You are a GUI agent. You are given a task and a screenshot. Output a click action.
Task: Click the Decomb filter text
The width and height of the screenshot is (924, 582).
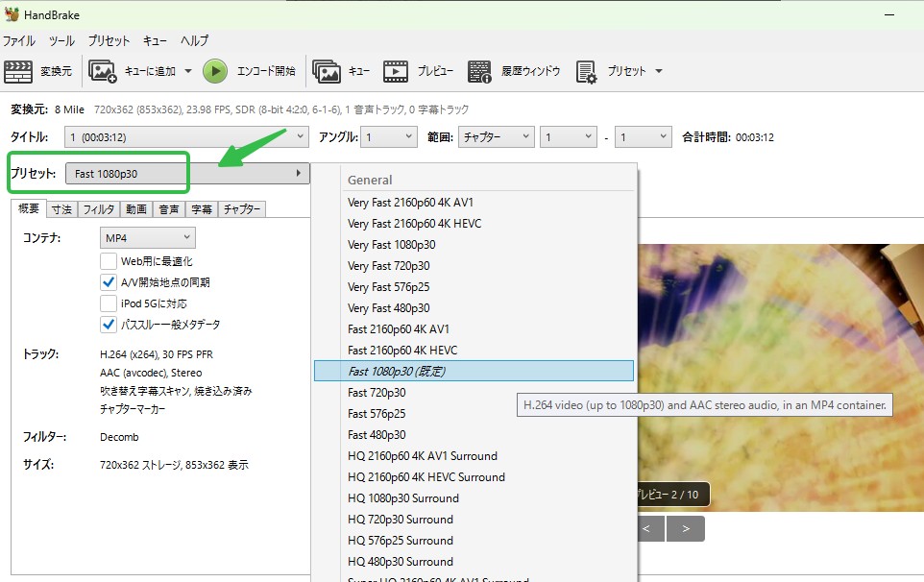click(119, 437)
